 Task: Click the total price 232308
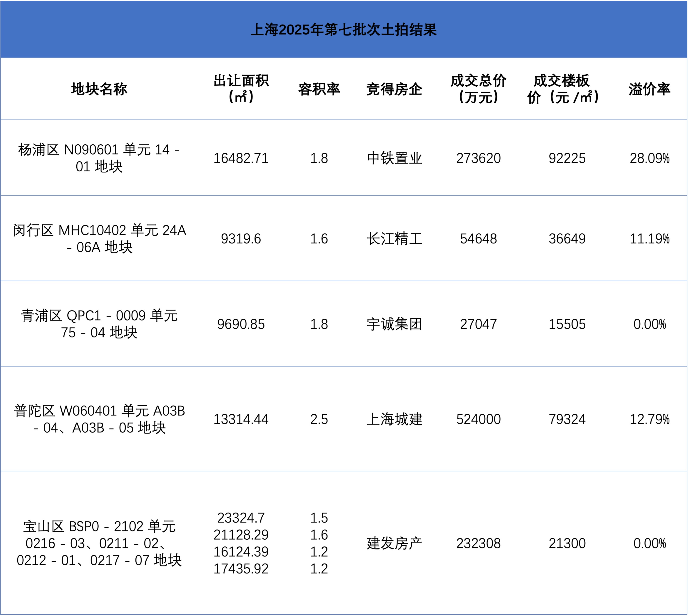(x=479, y=543)
